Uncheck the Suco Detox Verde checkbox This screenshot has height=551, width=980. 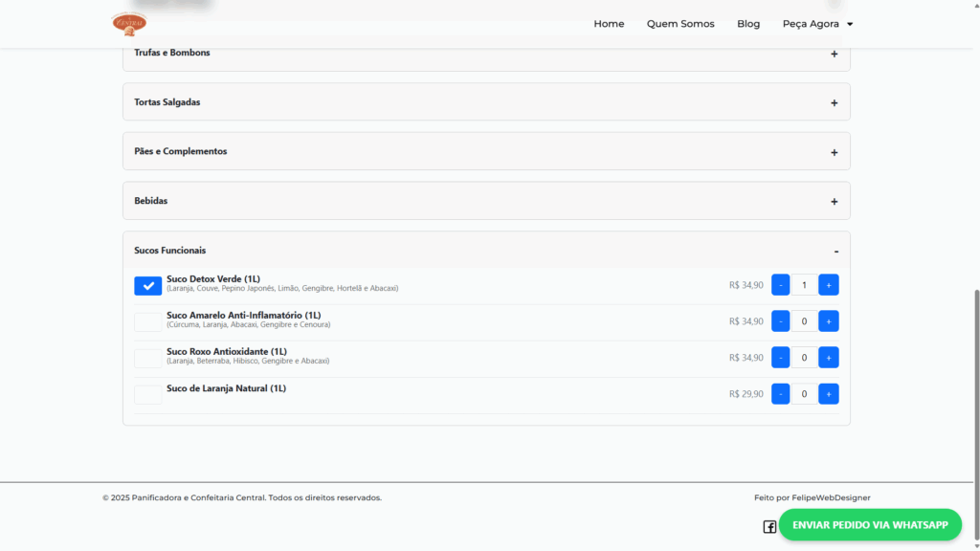pyautogui.click(x=148, y=285)
